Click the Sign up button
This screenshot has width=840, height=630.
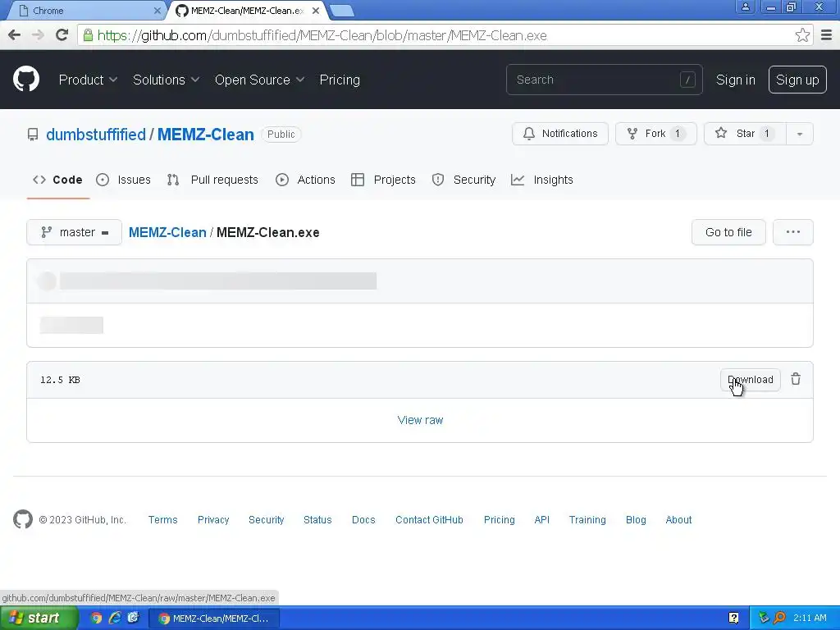[x=797, y=80]
